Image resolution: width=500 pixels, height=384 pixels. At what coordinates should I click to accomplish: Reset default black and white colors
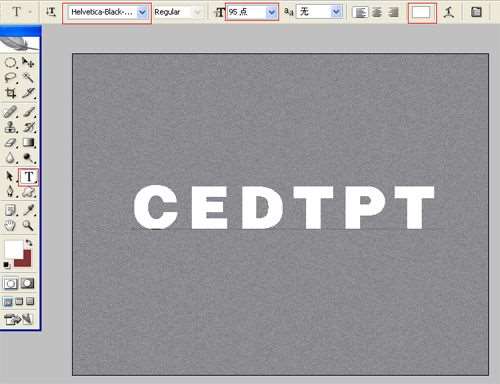[6, 265]
